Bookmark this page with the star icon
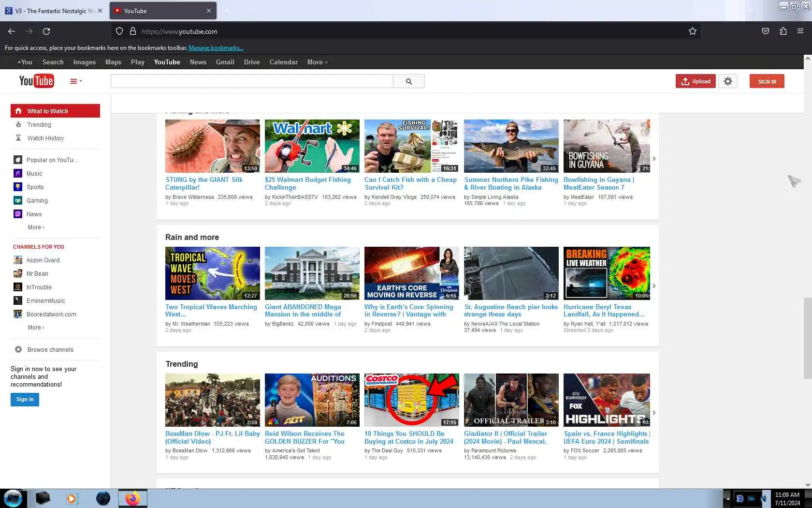This screenshot has height=508, width=812. [693, 31]
